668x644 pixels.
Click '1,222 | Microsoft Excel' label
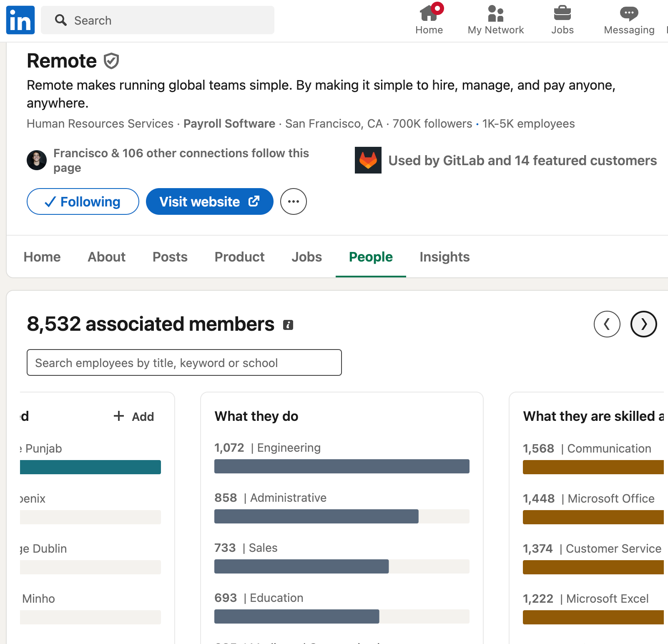click(x=586, y=599)
